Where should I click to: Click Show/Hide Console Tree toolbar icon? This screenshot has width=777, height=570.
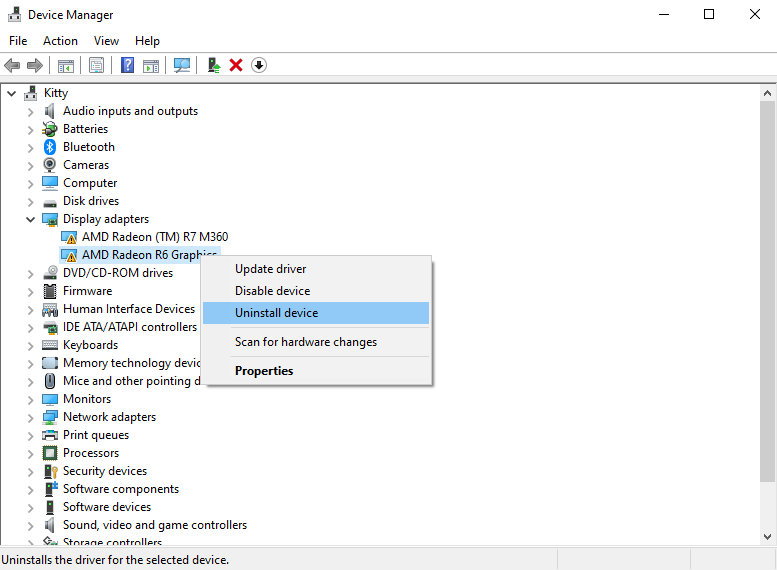(x=65, y=65)
